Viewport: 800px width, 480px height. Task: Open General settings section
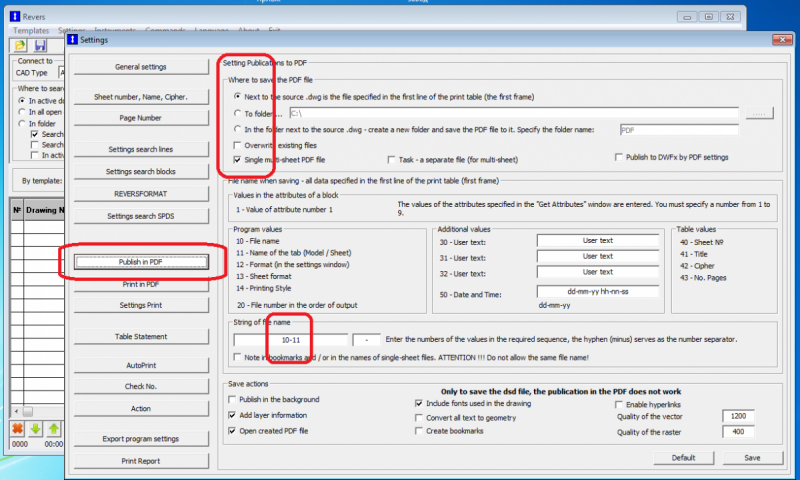click(x=141, y=67)
